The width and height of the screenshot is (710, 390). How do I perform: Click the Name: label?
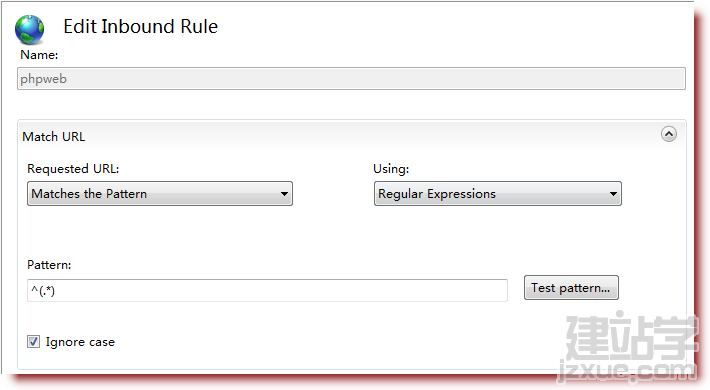click(x=39, y=55)
